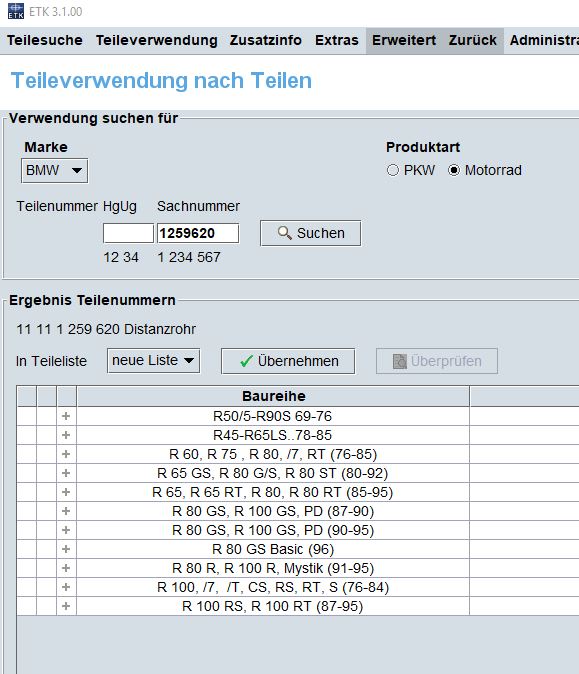Click the HgUg input field
579x674 pixels.
point(128,233)
